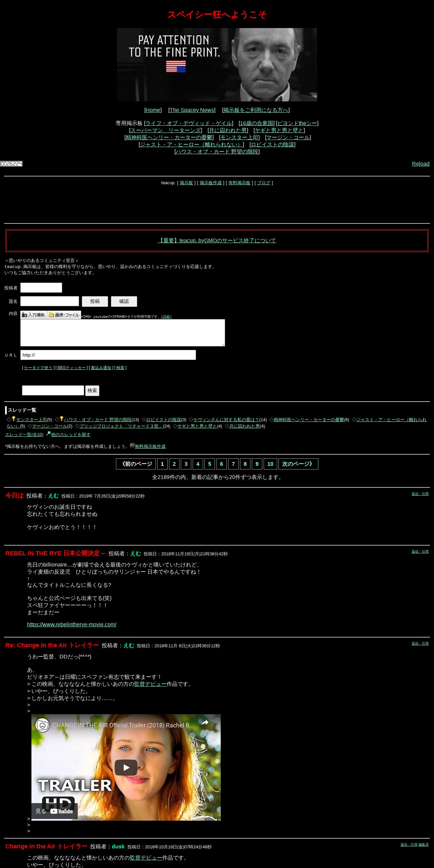Go to page 7
The width and height of the screenshot is (434, 868).
(x=233, y=464)
